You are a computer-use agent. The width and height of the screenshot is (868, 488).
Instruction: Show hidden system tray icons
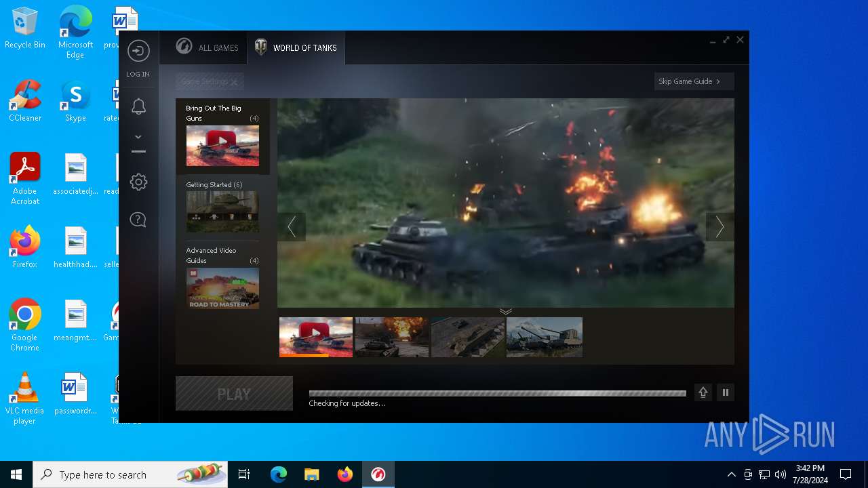(x=731, y=474)
